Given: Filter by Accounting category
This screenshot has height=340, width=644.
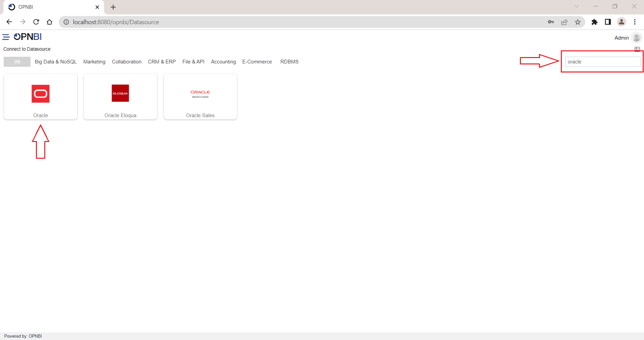Looking at the screenshot, I should pyautogui.click(x=223, y=62).
